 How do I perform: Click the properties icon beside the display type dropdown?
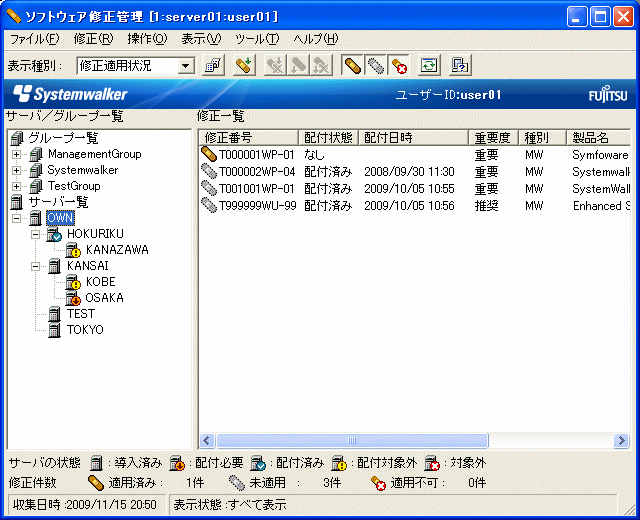click(213, 65)
